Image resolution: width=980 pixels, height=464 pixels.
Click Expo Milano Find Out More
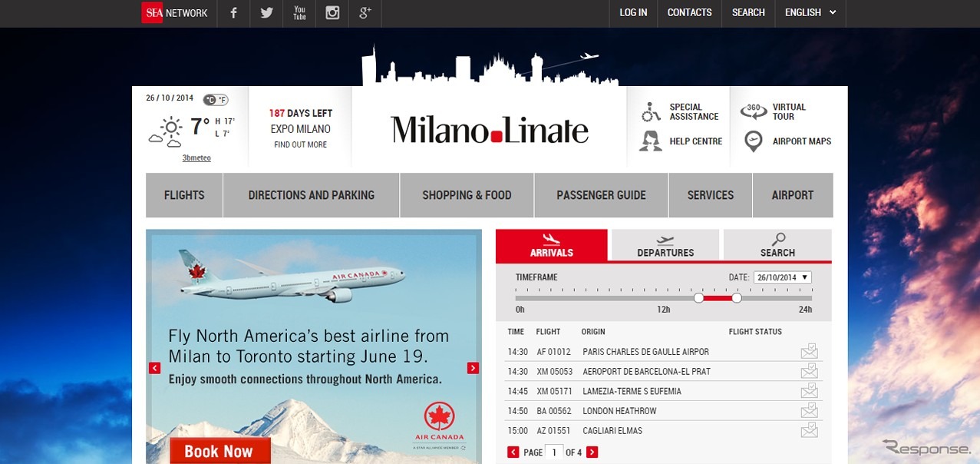(x=300, y=144)
